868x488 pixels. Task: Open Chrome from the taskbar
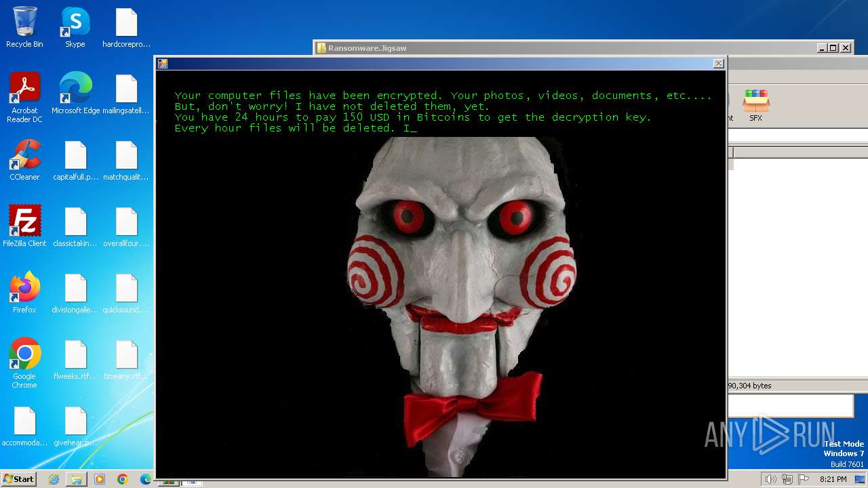123,479
